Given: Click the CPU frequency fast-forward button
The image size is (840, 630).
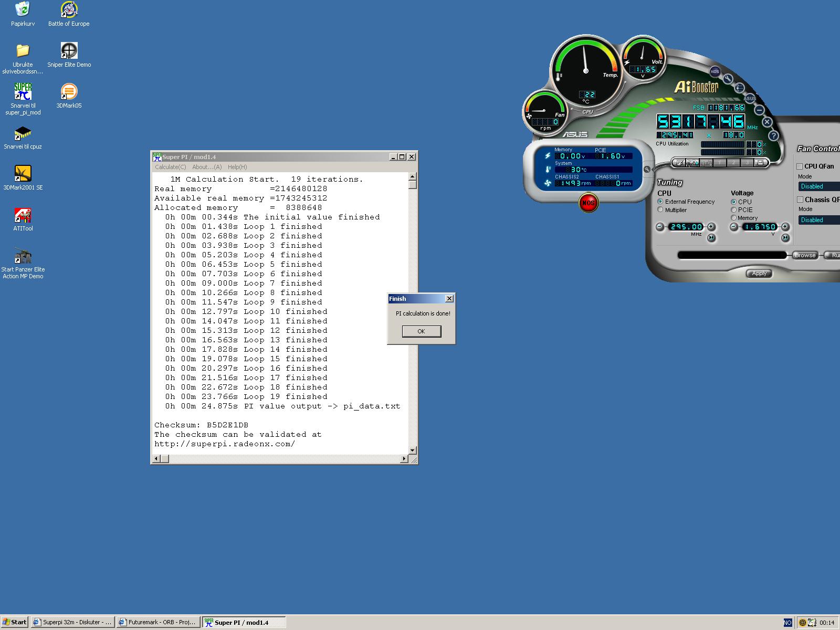Looking at the screenshot, I should [711, 238].
